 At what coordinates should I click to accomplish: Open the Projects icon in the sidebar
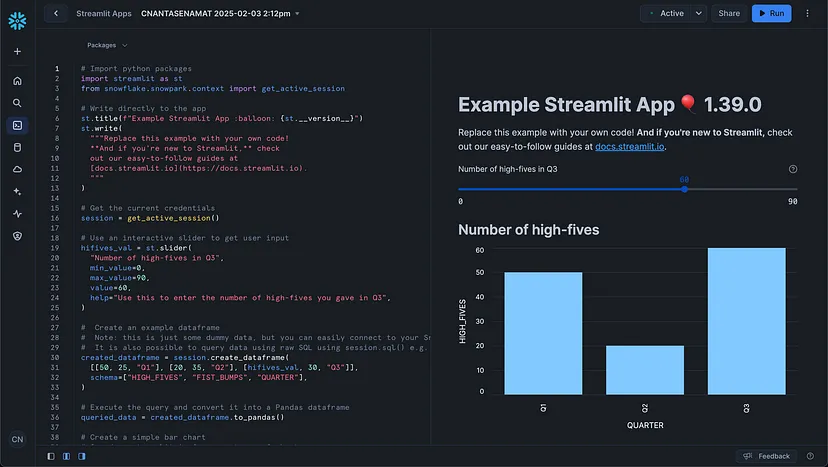17,125
